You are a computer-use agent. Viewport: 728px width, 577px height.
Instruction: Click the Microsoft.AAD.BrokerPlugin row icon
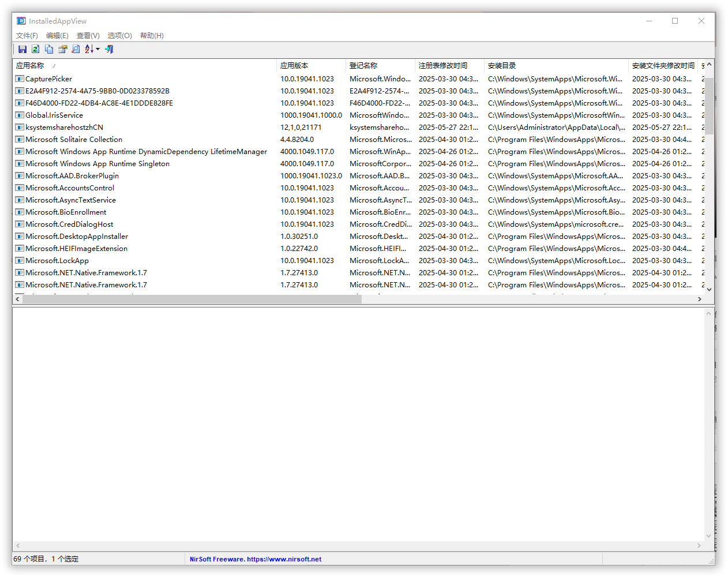[20, 176]
